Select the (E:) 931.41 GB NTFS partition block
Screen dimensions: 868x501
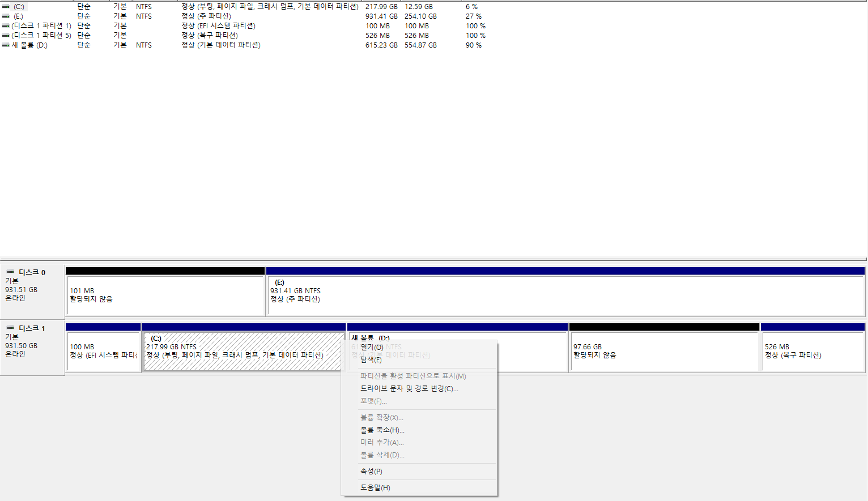click(565, 295)
